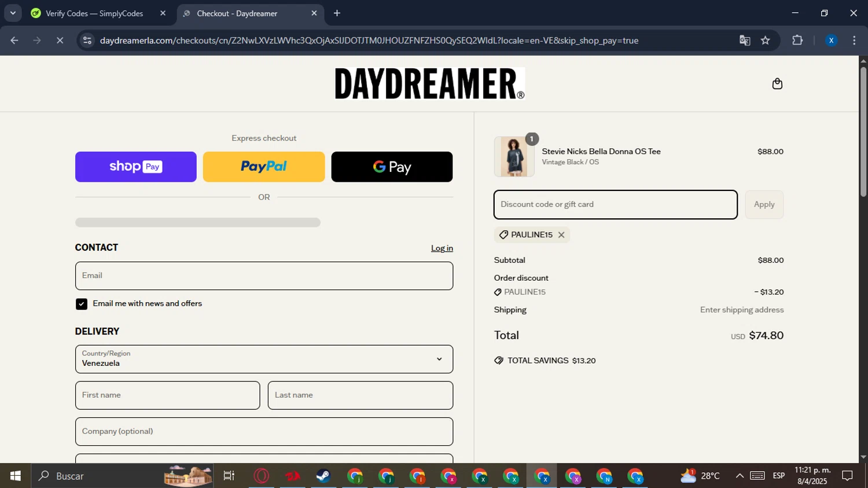Viewport: 868px width, 488px height.
Task: Open the clock showing 11:21 p. m.
Action: pos(812,476)
